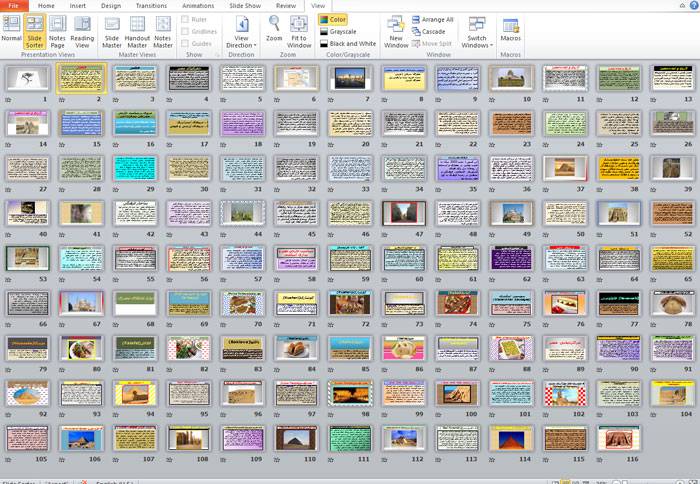Select slide 29 cyan thumbnail
The width and height of the screenshot is (700, 484).
tap(135, 168)
